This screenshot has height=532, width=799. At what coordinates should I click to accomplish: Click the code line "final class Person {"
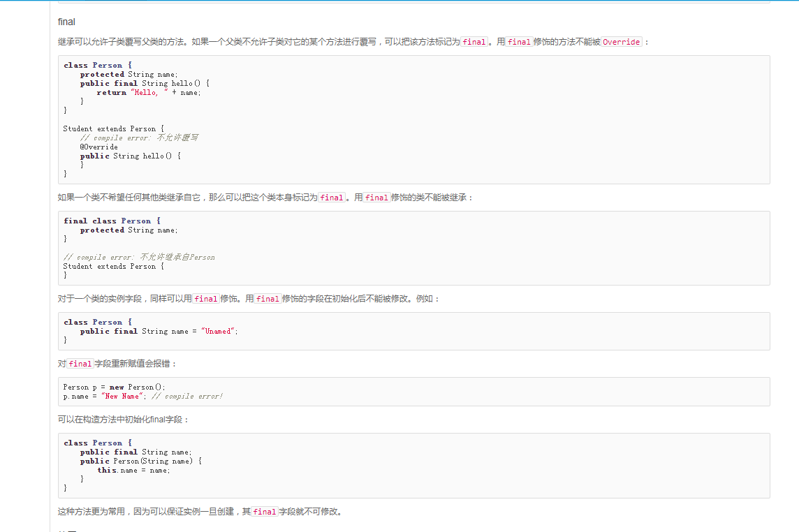(x=112, y=221)
